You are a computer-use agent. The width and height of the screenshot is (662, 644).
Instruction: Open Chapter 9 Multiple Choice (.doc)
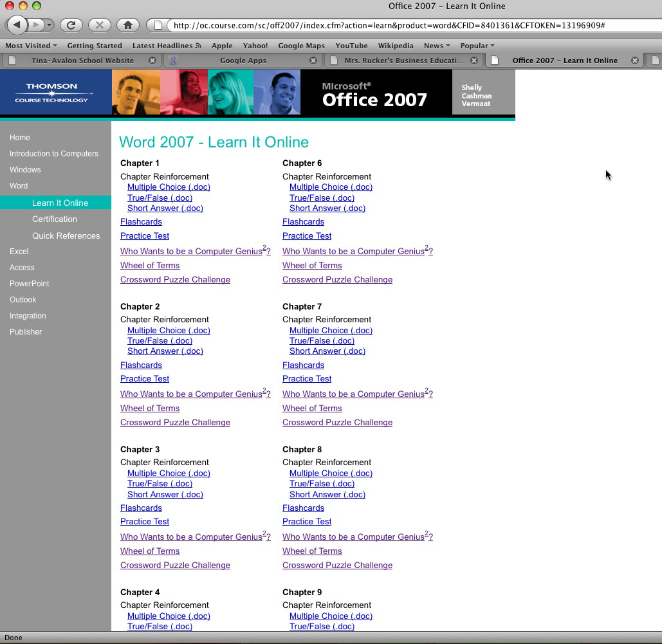click(331, 616)
